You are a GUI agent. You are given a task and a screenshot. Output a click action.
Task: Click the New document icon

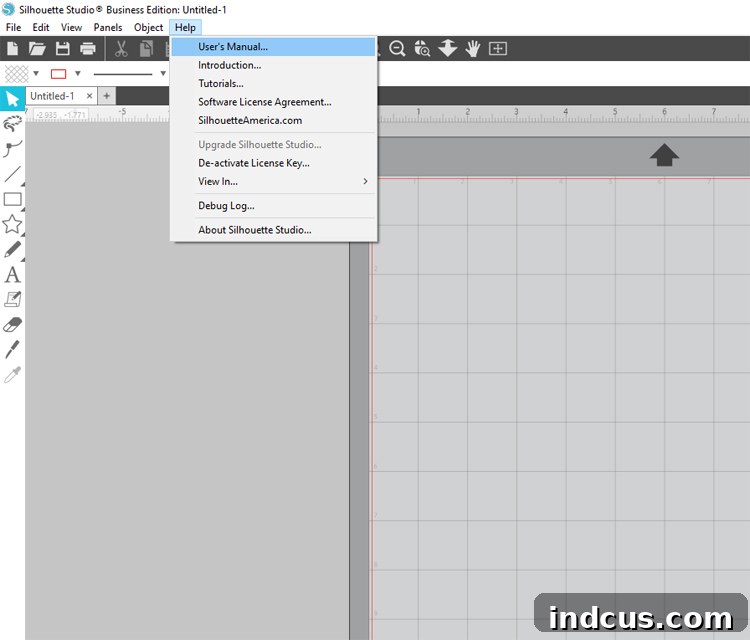coord(12,48)
